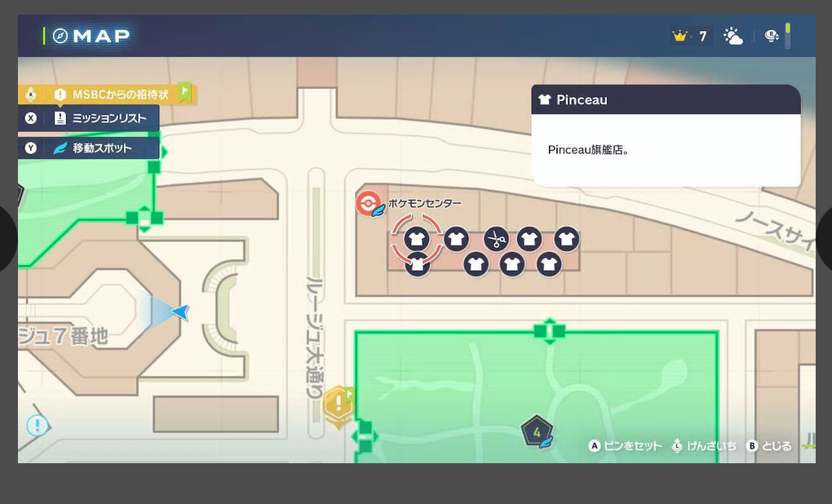Select the scissors hair salon marker
The height and width of the screenshot is (504, 832).
[496, 239]
